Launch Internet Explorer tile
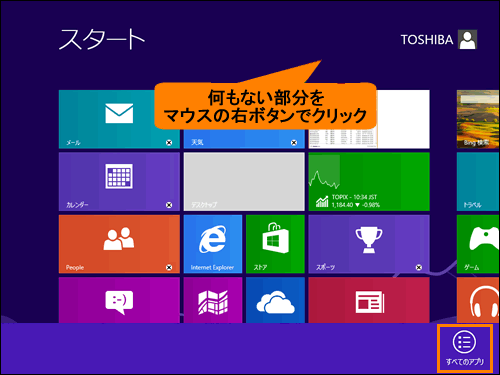500x375 pixels. (213, 244)
